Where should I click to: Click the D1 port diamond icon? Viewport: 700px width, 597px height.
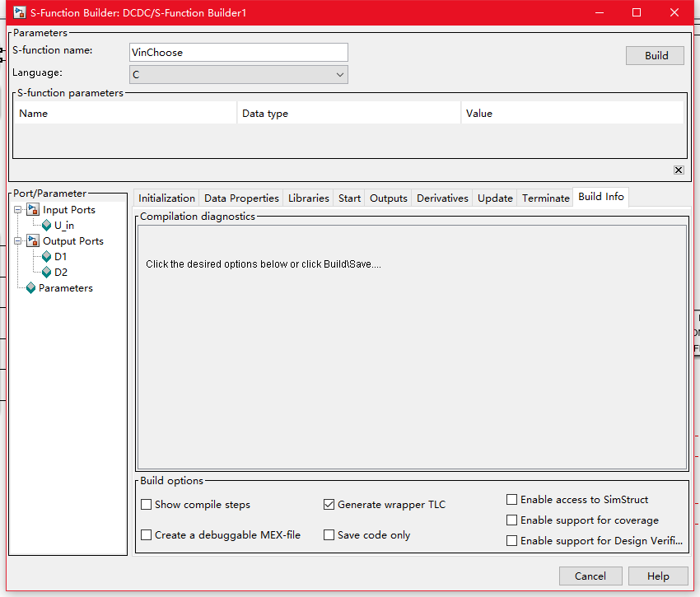(x=46, y=257)
